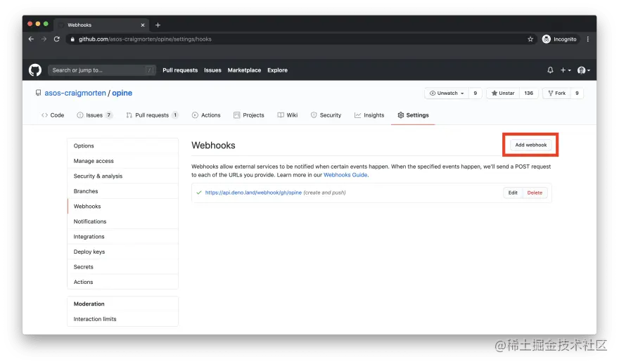Open the asos-craigmorten owner link
This screenshot has height=364, width=619.
75,93
